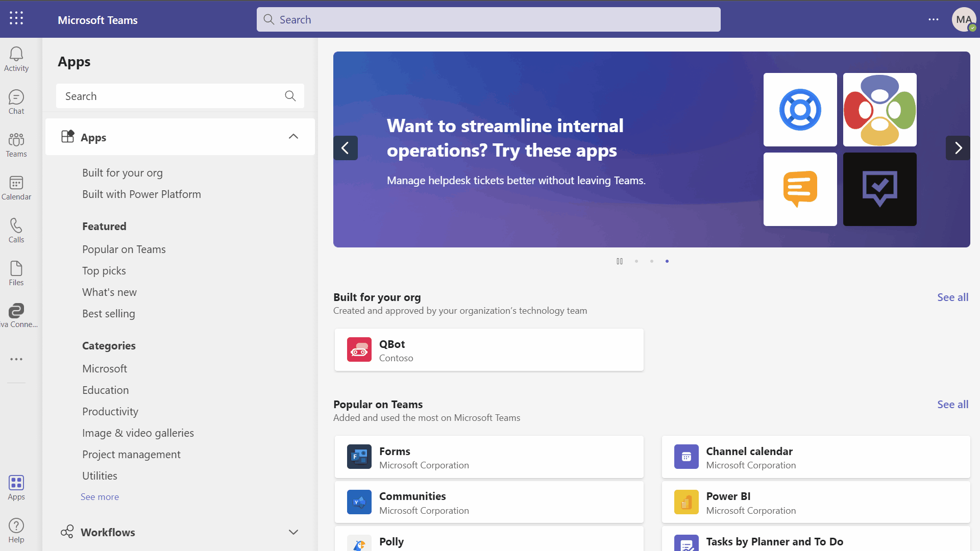
Task: Expand See more categories list
Action: [100, 496]
